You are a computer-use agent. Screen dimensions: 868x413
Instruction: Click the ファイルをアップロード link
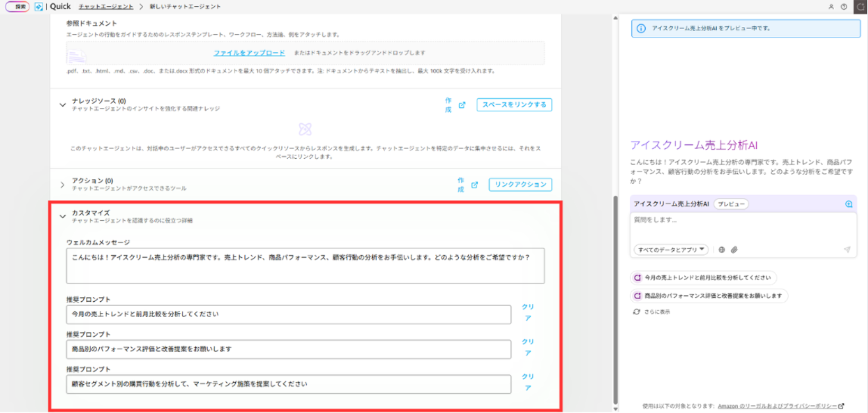249,53
